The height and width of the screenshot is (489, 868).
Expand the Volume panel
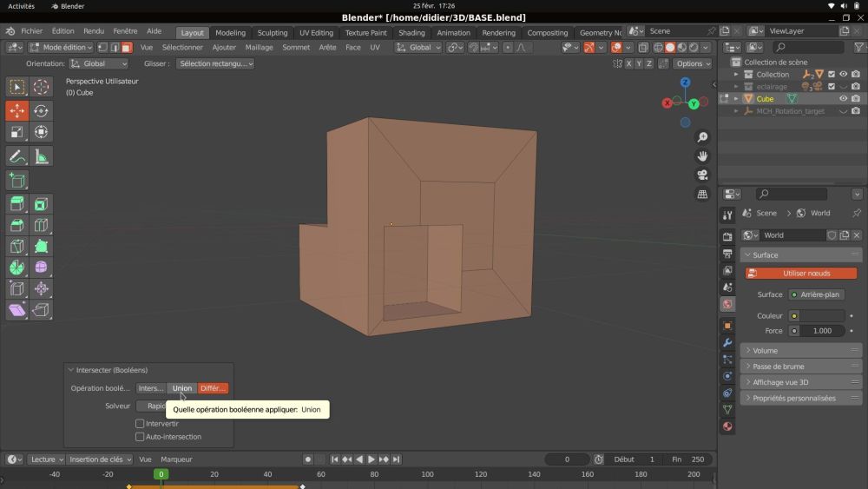point(800,351)
